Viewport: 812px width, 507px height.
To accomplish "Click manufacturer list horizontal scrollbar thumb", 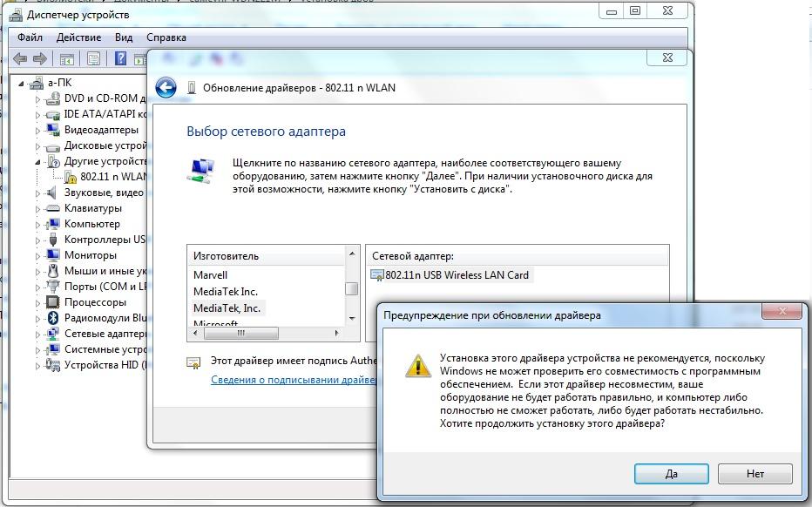I will click(240, 333).
